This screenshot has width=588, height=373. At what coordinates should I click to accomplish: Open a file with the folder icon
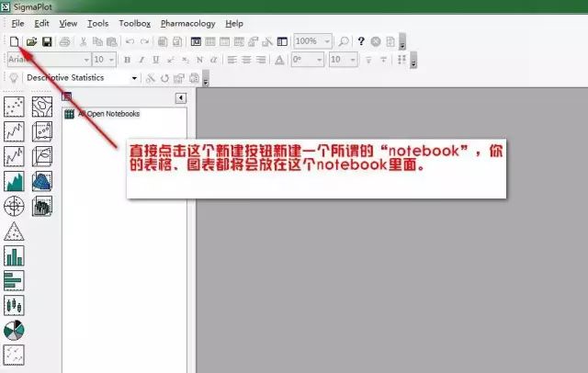click(31, 41)
